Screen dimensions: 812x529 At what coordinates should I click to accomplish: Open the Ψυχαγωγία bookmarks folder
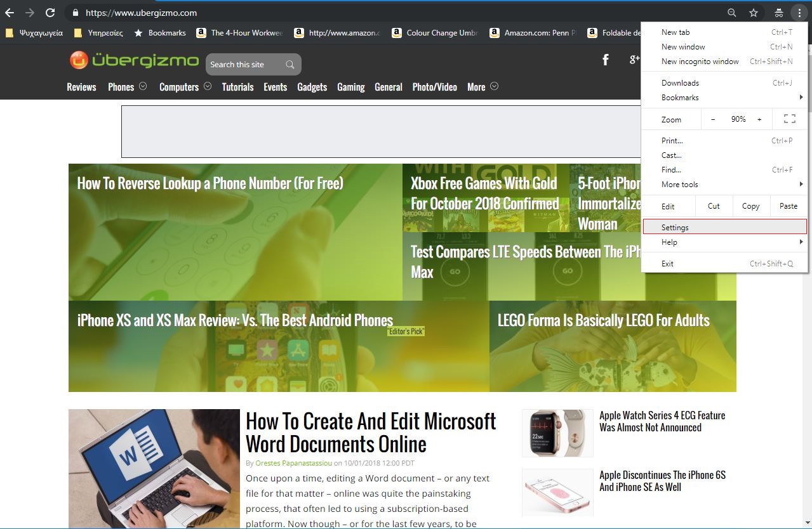(x=34, y=33)
